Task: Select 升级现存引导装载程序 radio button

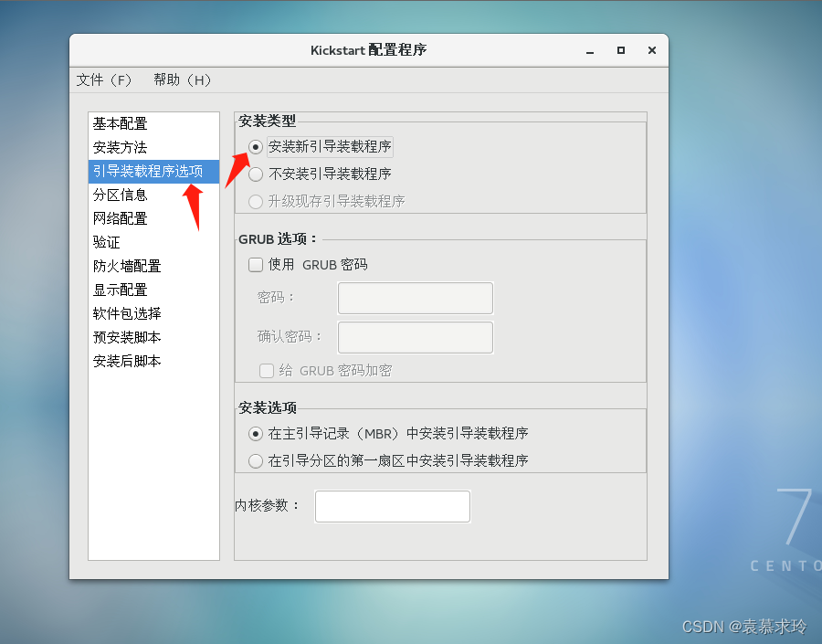Action: (256, 201)
